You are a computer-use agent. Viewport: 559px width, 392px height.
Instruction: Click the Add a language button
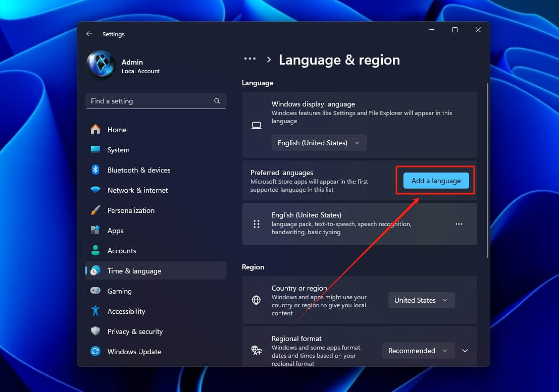435,180
